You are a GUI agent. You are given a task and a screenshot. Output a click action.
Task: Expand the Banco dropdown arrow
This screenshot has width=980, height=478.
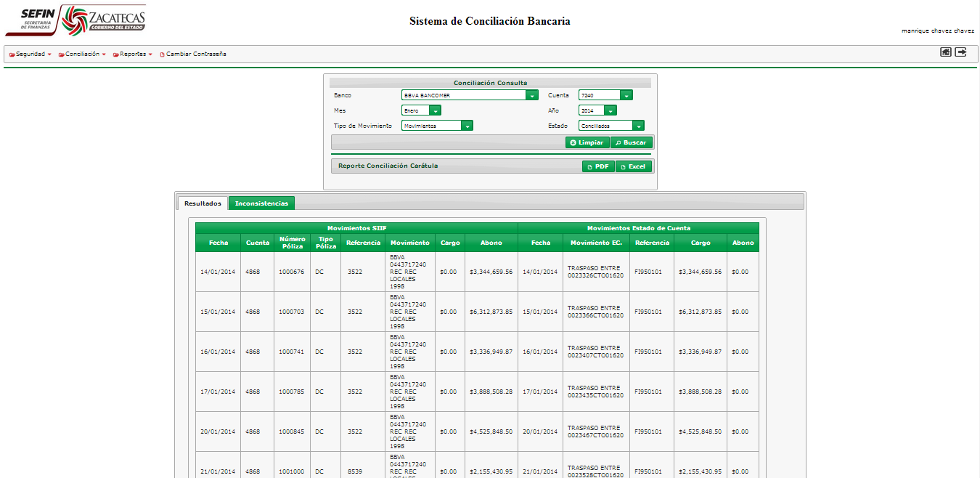532,95
